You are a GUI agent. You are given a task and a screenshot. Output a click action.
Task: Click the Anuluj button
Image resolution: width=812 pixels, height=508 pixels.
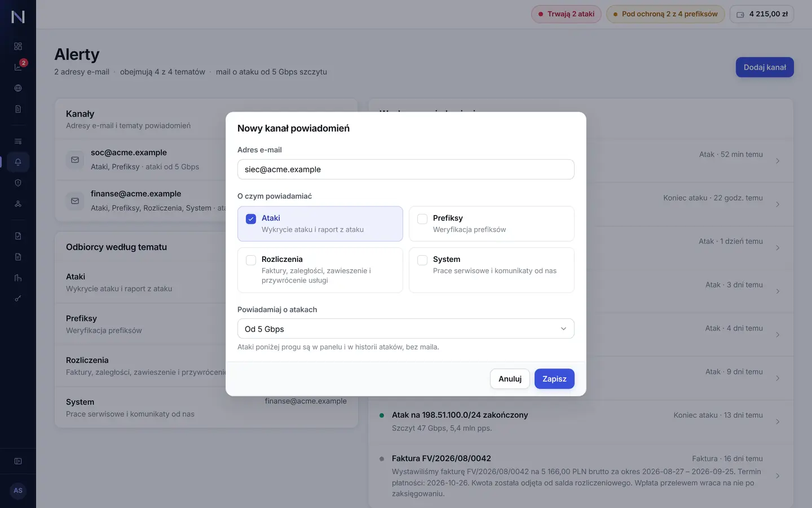[x=510, y=379]
